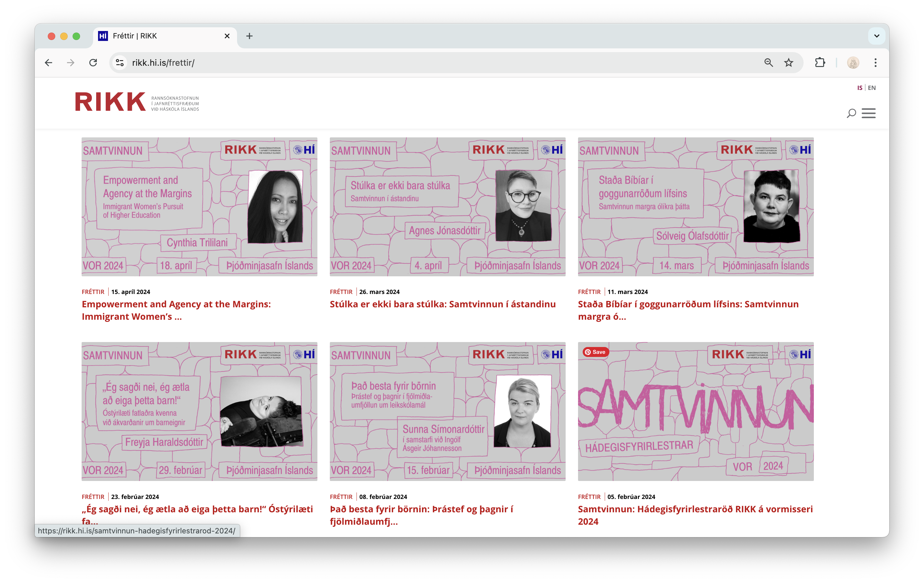Open Stúlka er ekki bara stúlka article link

coord(442,304)
